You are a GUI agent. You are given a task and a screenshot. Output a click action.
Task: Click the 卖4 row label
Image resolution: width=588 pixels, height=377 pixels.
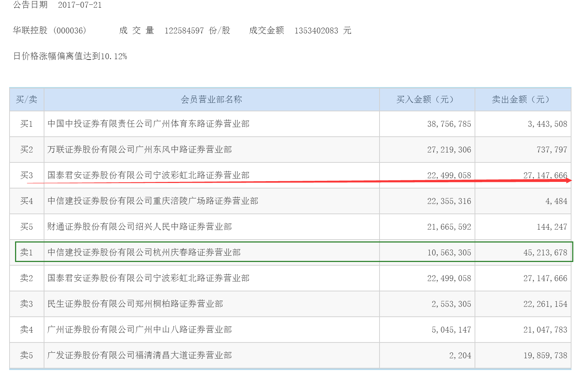point(26,330)
